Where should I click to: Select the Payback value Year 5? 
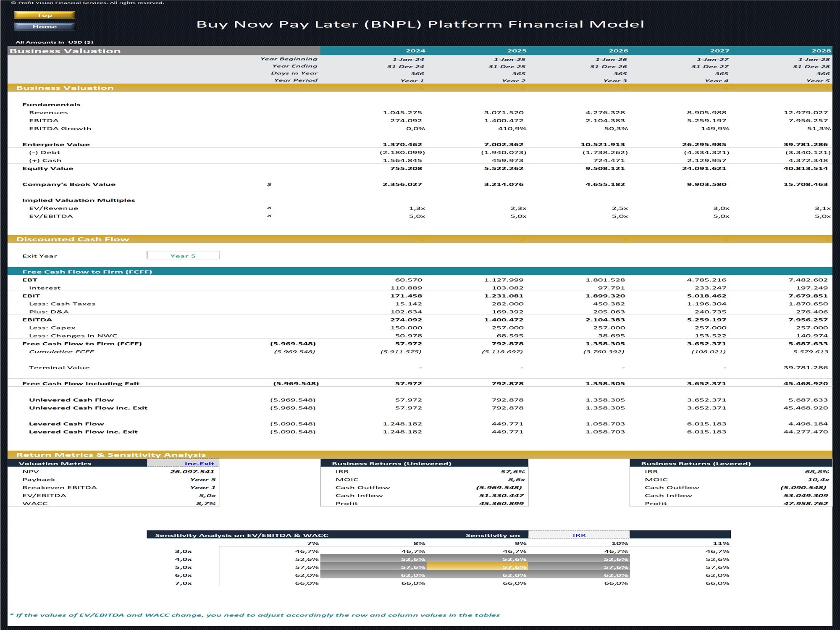(203, 479)
